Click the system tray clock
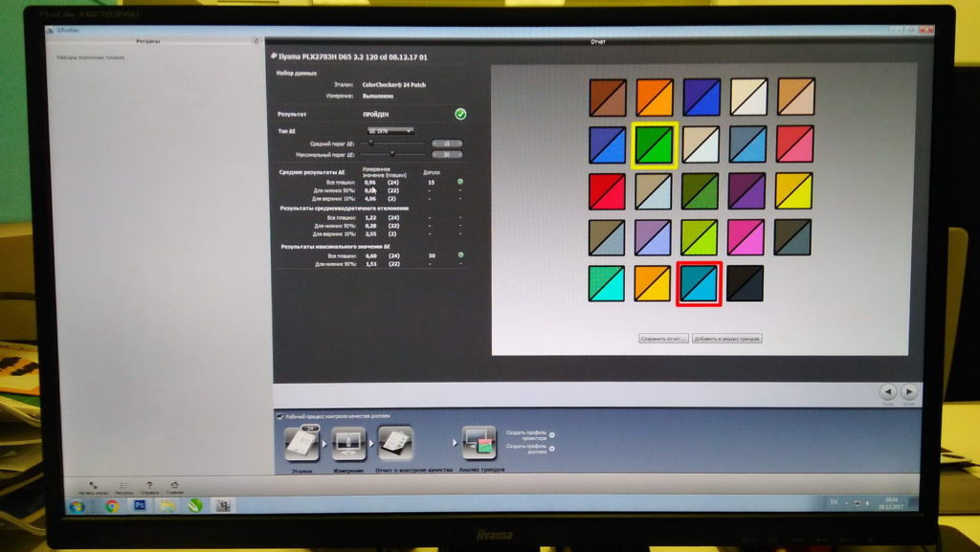This screenshot has height=552, width=980. [x=891, y=503]
